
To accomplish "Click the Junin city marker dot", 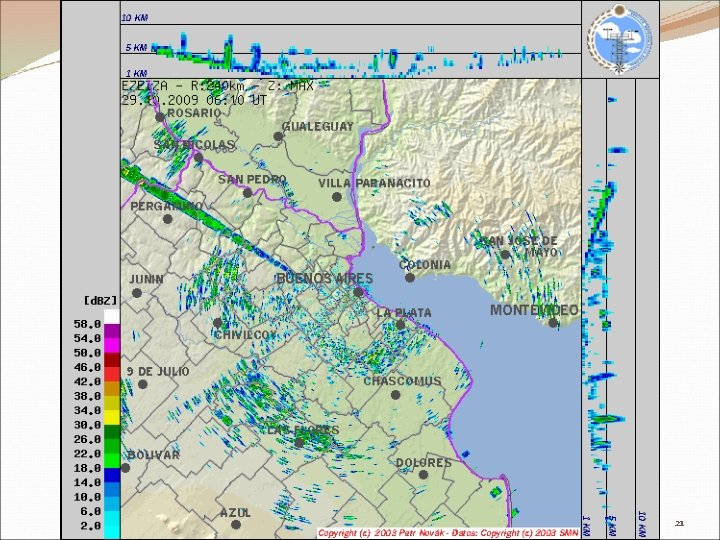I will click(137, 292).
